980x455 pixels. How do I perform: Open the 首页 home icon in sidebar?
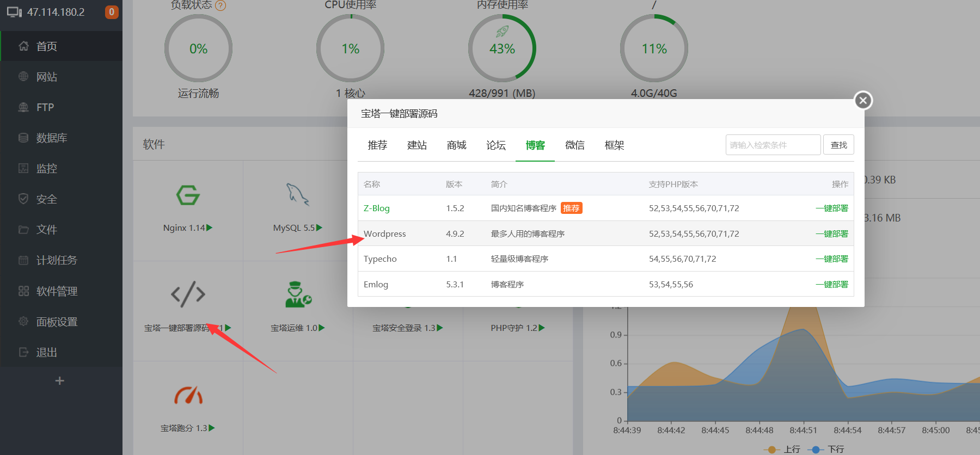(x=23, y=46)
